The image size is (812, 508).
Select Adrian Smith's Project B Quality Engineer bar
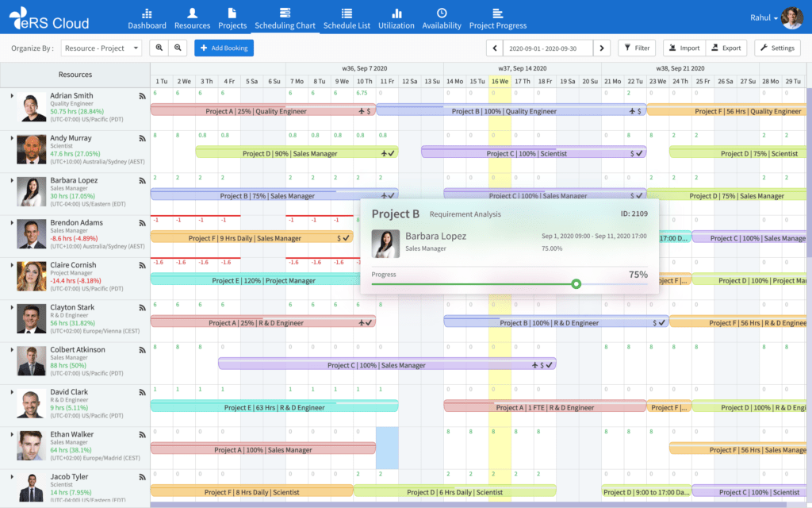pyautogui.click(x=511, y=110)
